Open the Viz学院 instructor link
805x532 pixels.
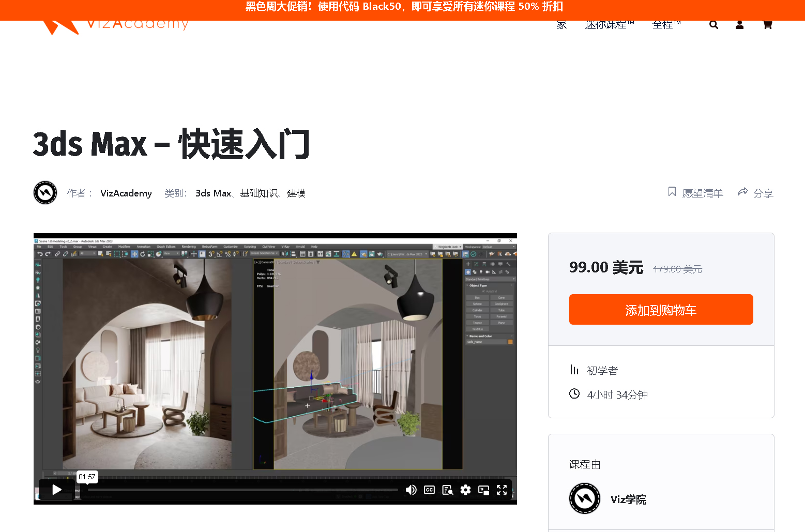click(628, 499)
